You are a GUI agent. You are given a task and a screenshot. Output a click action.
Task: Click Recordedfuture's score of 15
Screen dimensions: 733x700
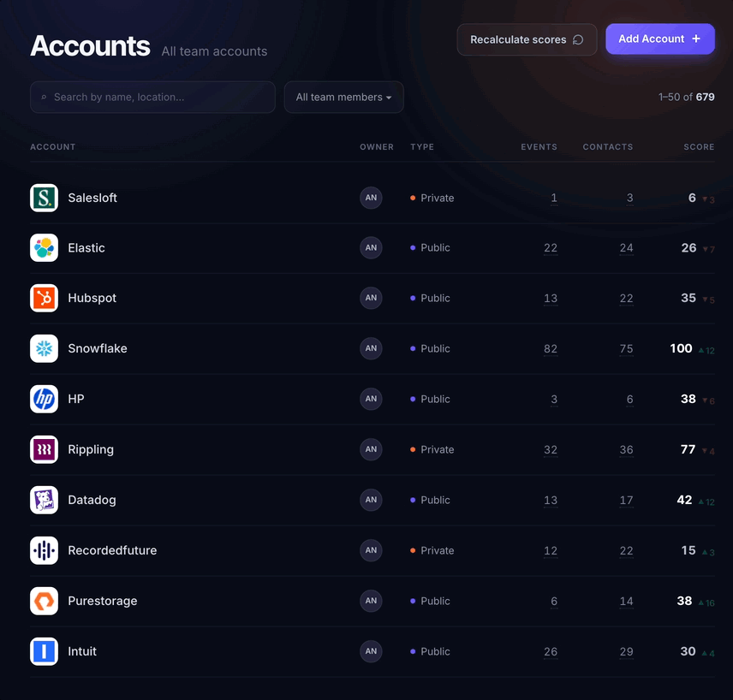coord(688,550)
